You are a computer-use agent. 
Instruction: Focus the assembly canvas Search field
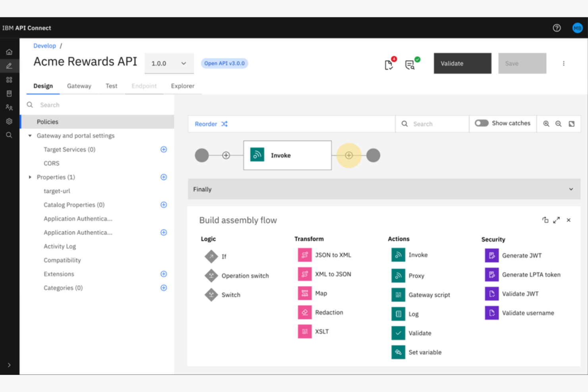click(432, 124)
